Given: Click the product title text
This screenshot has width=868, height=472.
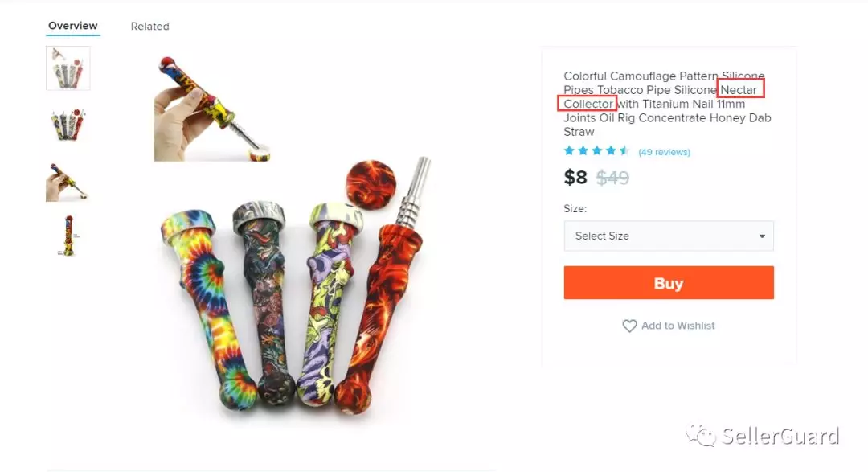Looking at the screenshot, I should (x=667, y=104).
